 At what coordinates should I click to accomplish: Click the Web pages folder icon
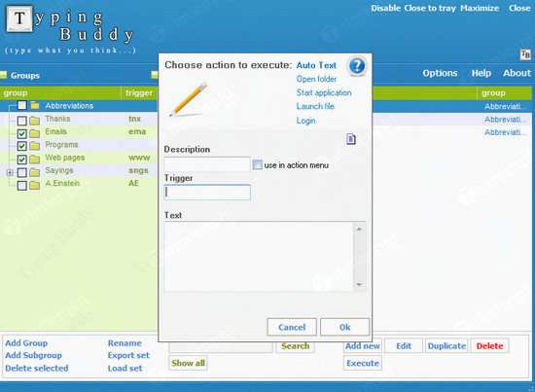tap(34, 159)
